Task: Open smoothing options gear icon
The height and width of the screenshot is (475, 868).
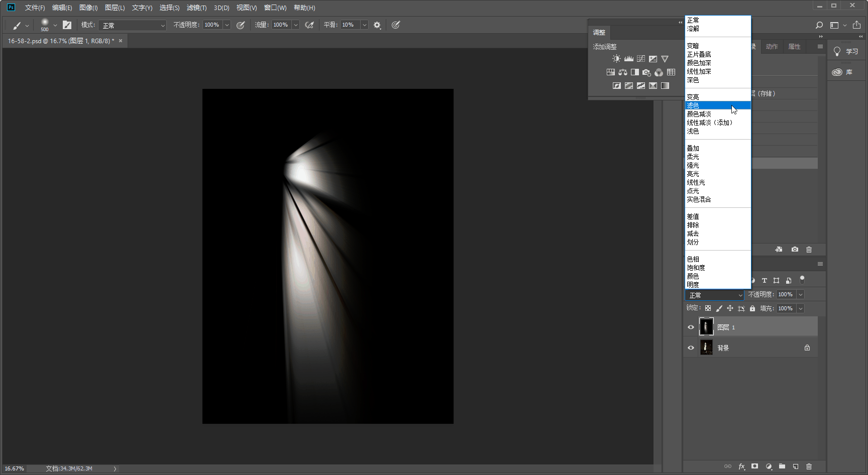Action: [x=377, y=25]
